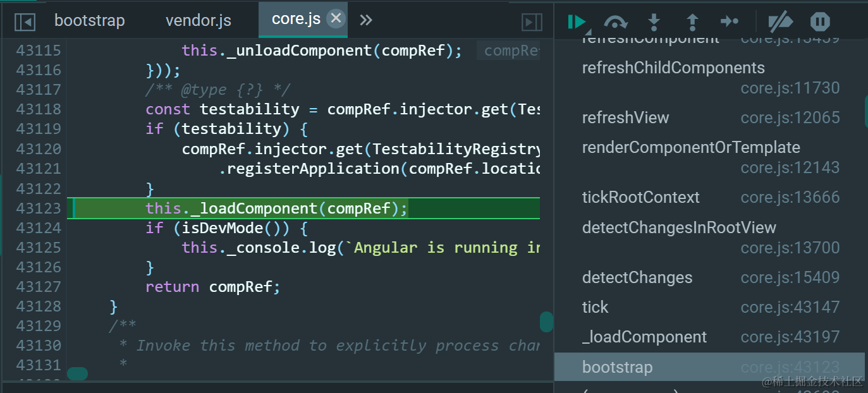This screenshot has width=868, height=393.
Task: Click line number 43124 in the gutter
Action: 39,227
